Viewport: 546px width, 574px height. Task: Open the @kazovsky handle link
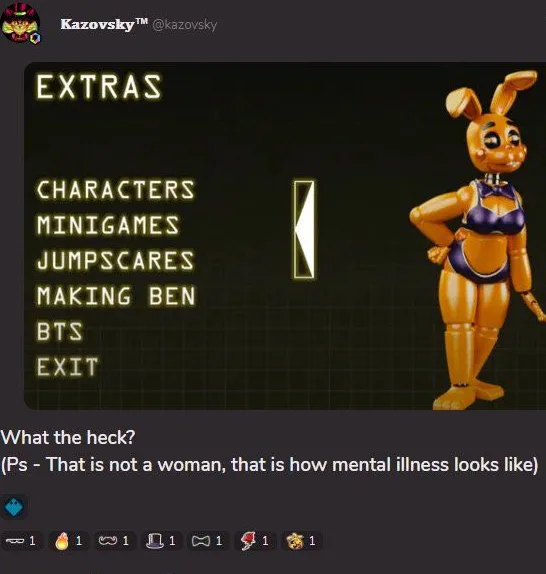pos(184,25)
